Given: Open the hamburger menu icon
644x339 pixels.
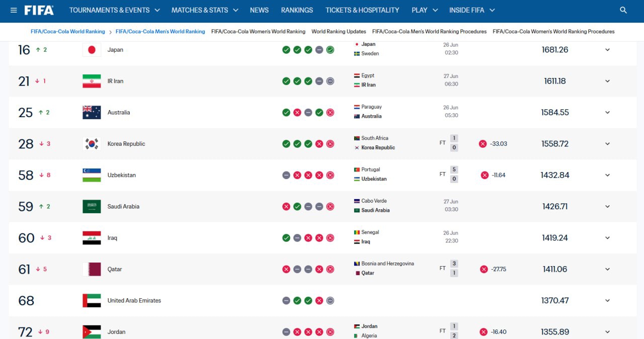Looking at the screenshot, I should point(14,10).
